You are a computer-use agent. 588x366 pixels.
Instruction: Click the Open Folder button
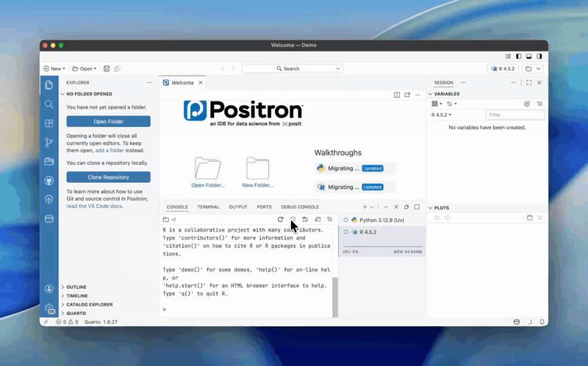pos(108,121)
